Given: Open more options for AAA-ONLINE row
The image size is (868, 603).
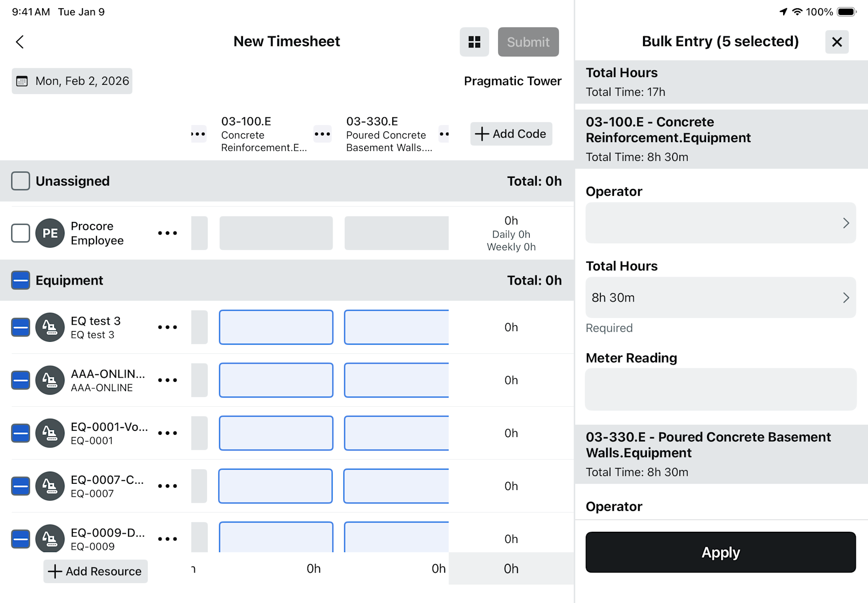Looking at the screenshot, I should point(167,380).
